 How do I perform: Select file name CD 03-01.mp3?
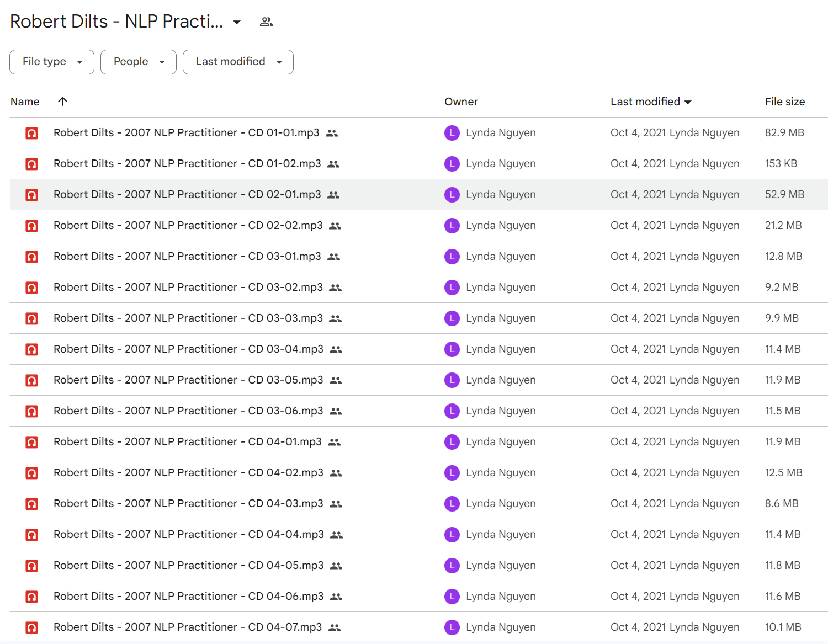click(187, 256)
